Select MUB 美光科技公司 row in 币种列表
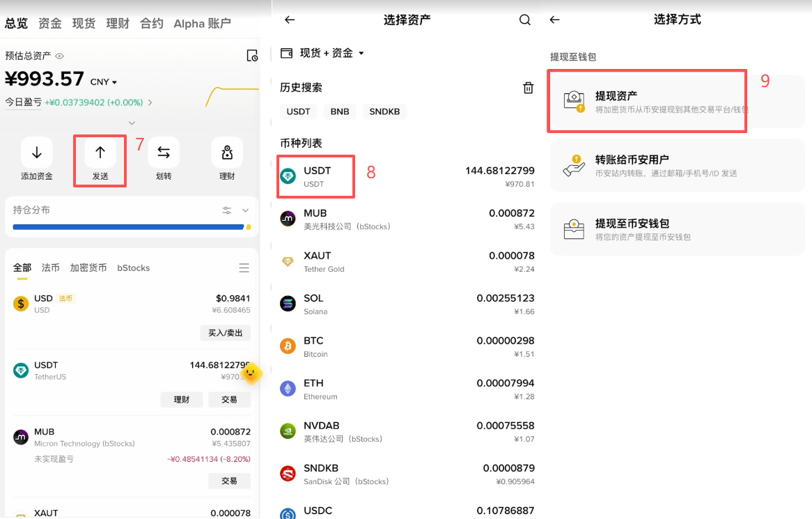The image size is (812, 519). pos(407,219)
